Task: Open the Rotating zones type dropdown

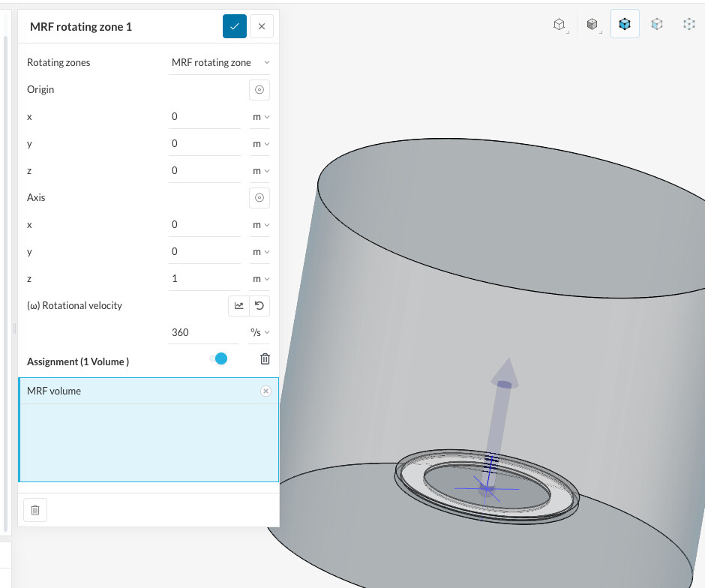Action: tap(219, 62)
